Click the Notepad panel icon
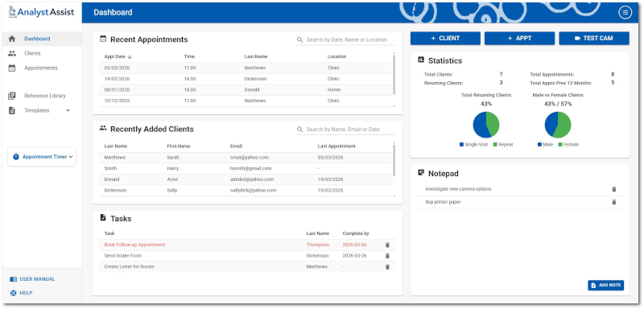644x309 pixels. [420, 173]
